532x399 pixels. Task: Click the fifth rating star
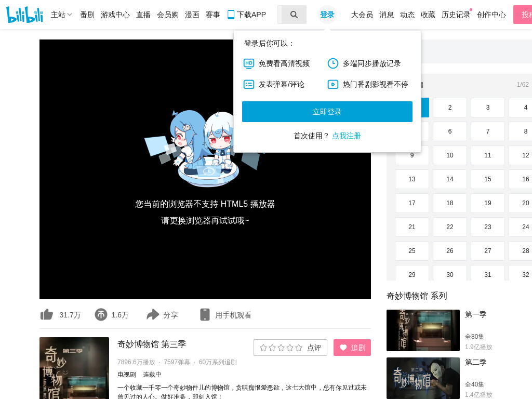click(x=299, y=348)
